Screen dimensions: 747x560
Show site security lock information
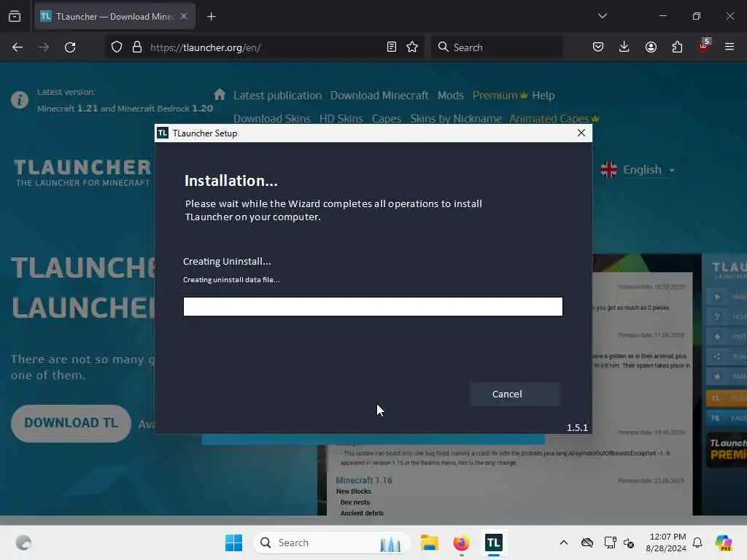coord(137,47)
